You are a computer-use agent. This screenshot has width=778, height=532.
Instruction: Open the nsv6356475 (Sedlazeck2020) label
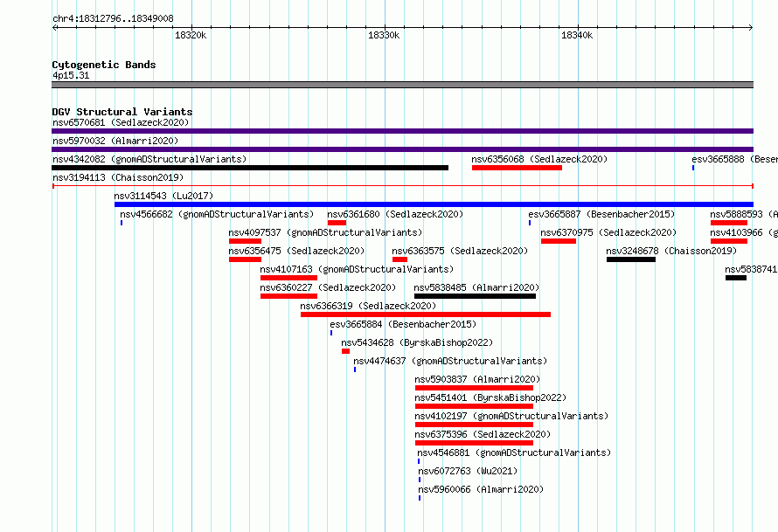(x=296, y=251)
